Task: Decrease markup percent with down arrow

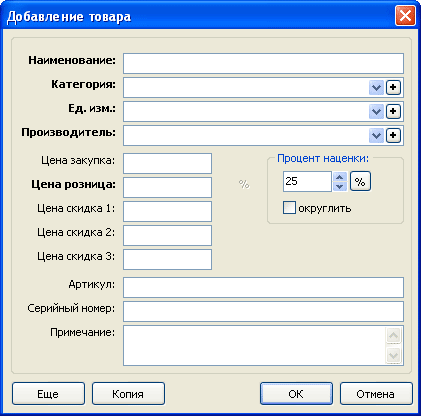Action: coord(340,186)
